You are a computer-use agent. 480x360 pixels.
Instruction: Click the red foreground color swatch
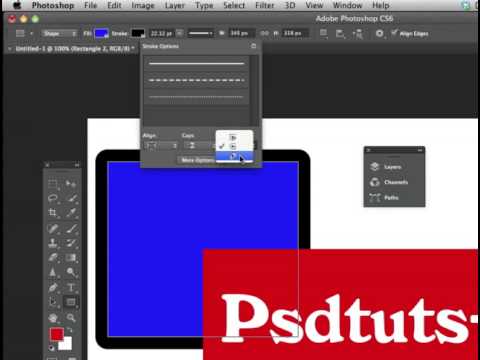pos(57,334)
